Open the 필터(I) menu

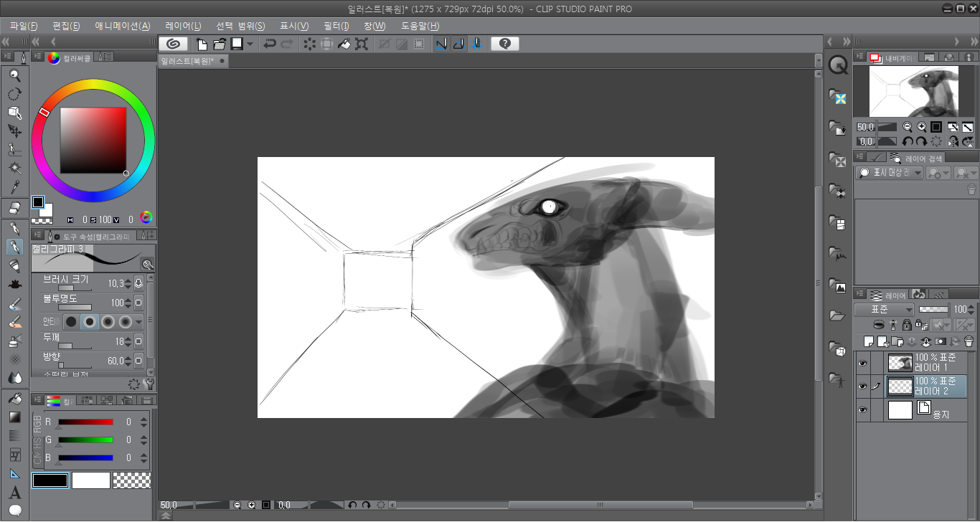pos(336,26)
